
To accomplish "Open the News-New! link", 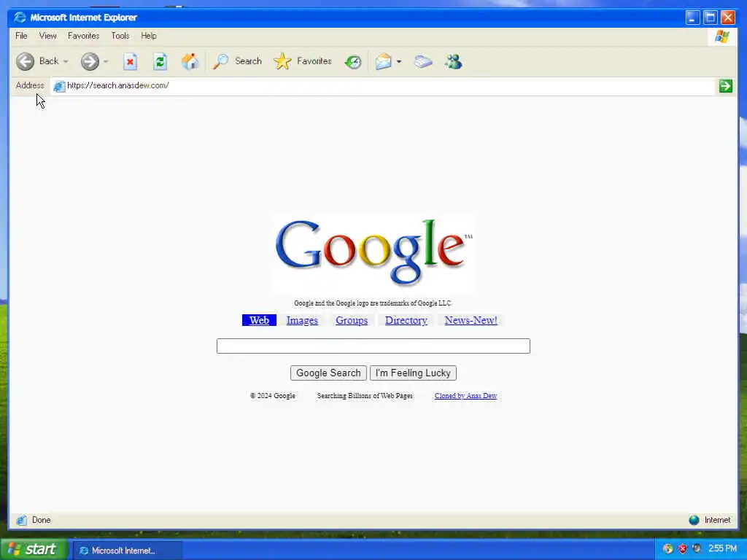I will (471, 321).
